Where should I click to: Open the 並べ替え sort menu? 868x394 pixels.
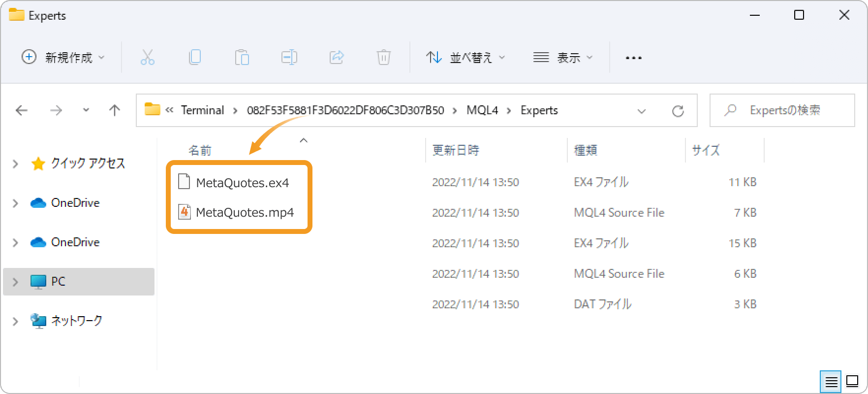point(465,58)
